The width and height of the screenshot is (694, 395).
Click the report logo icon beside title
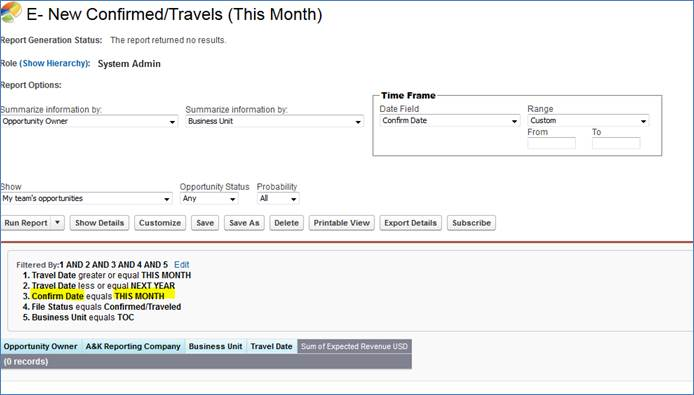click(x=11, y=12)
